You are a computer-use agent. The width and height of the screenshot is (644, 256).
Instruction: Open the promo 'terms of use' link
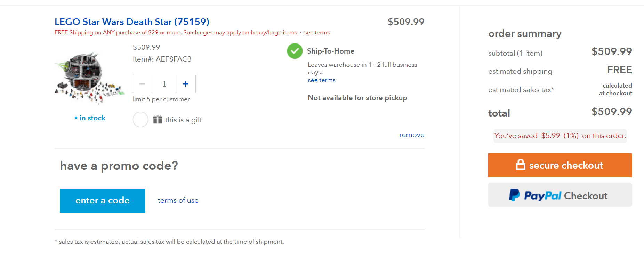178,200
